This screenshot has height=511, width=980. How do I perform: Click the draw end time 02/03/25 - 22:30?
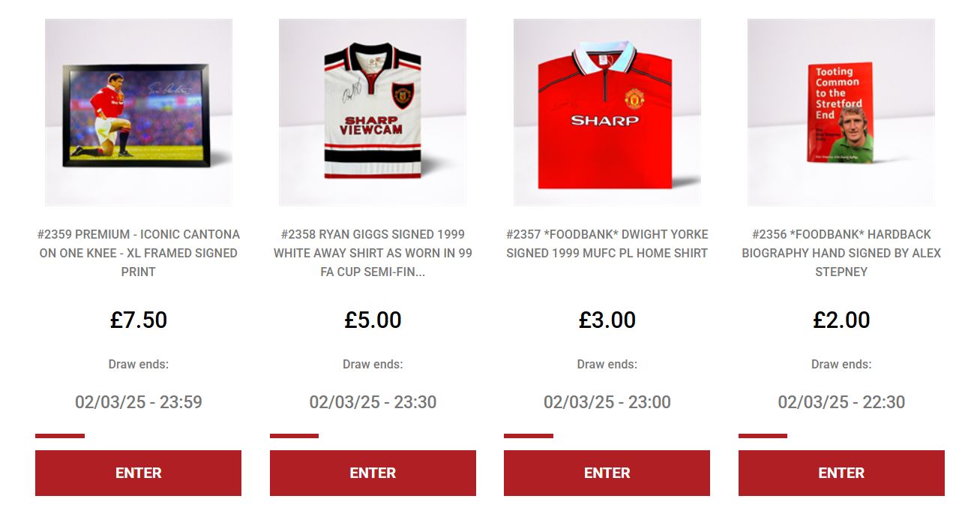pyautogui.click(x=841, y=402)
